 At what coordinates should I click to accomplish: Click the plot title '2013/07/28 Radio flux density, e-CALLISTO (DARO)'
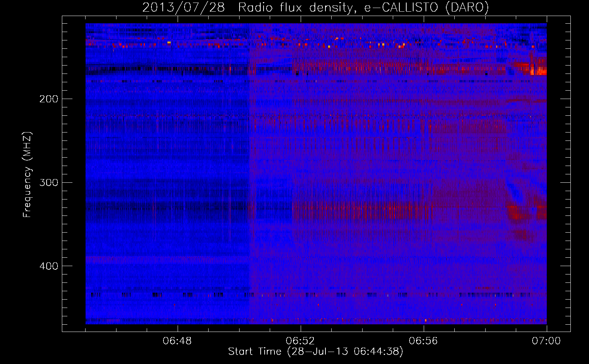pyautogui.click(x=316, y=7)
